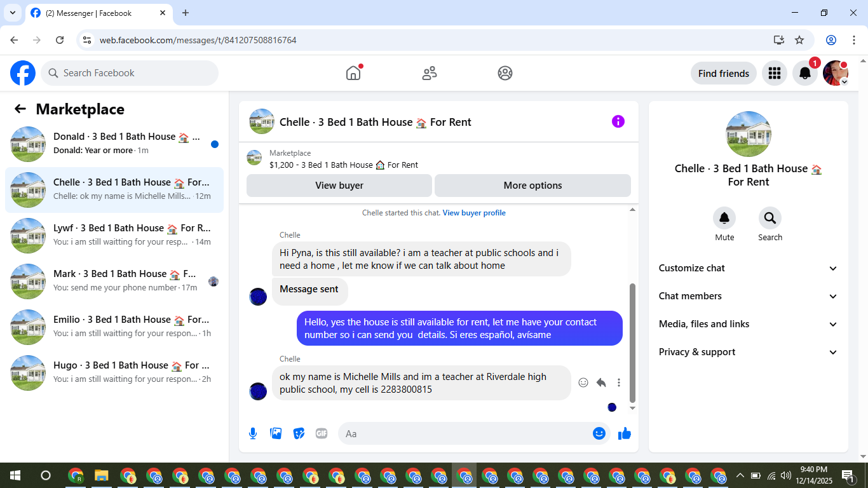Screen dimensions: 868x488
Task: View site information icon in address bar
Action: pyautogui.click(x=88, y=40)
